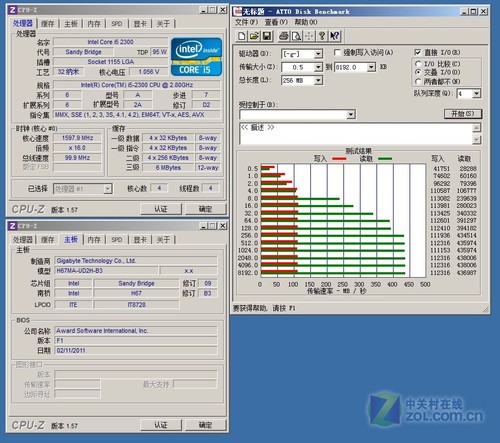Click the Gigabyte Technology Co., Ltd. field
This screenshot has width=500, height=443.
136,261
